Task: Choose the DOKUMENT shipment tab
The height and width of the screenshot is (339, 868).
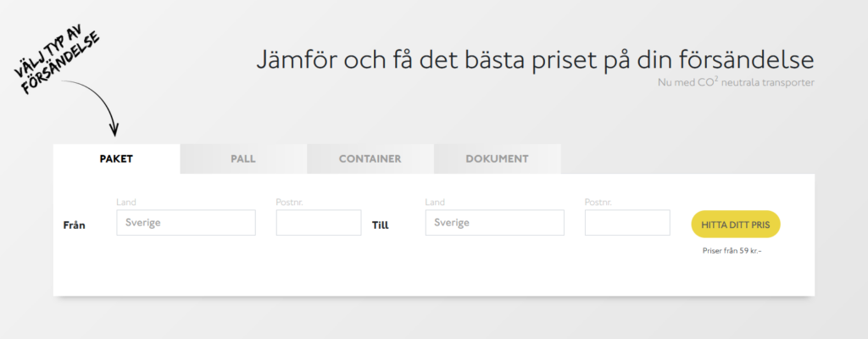Action: tap(497, 159)
